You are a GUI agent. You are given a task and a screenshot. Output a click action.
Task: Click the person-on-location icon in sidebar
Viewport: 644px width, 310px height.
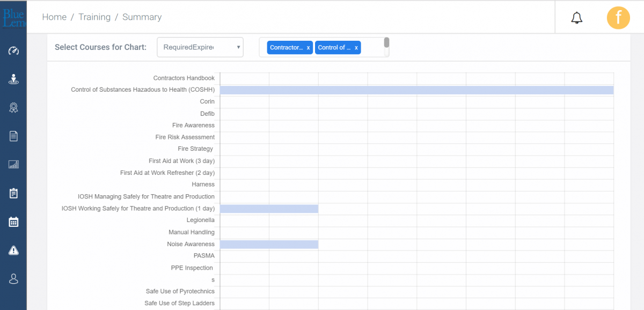point(13,79)
